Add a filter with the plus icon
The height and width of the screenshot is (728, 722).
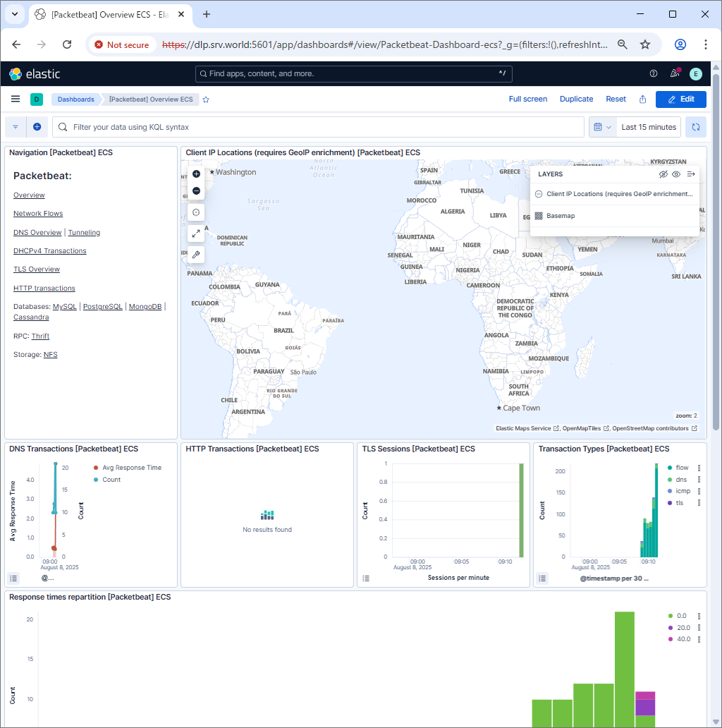coord(37,127)
